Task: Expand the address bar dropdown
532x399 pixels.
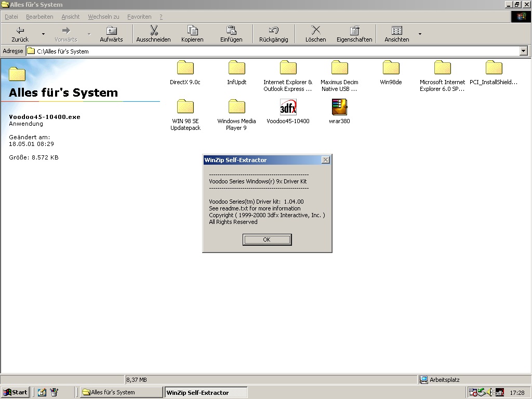Action: (523, 51)
